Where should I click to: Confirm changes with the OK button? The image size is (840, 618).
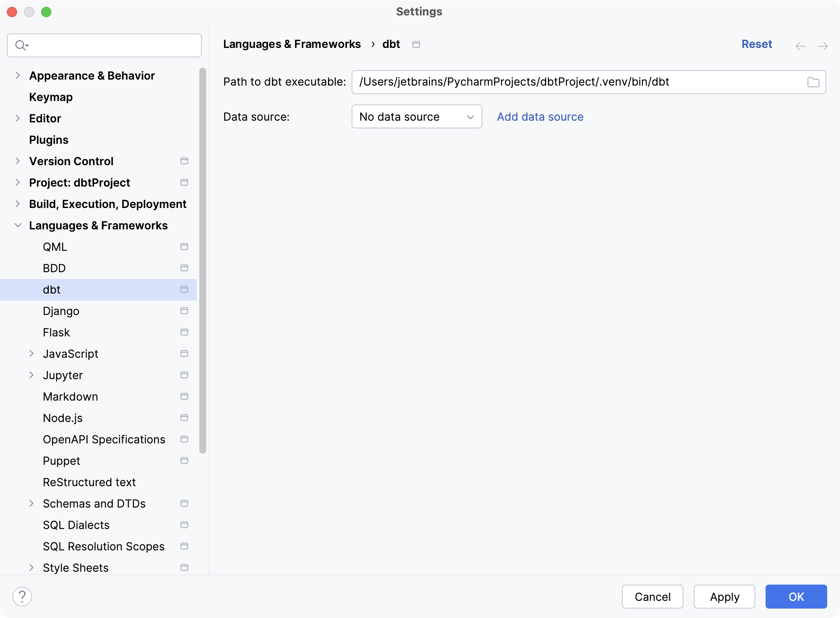pos(796,596)
